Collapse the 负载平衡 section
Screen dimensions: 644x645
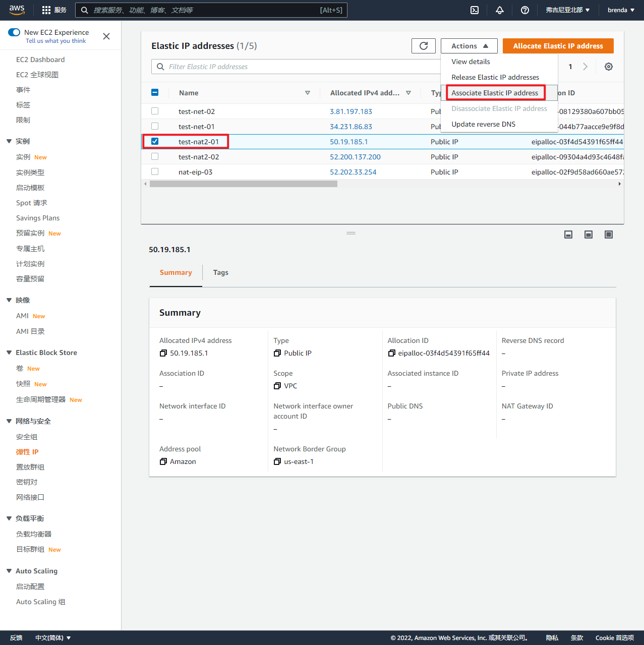click(9, 518)
